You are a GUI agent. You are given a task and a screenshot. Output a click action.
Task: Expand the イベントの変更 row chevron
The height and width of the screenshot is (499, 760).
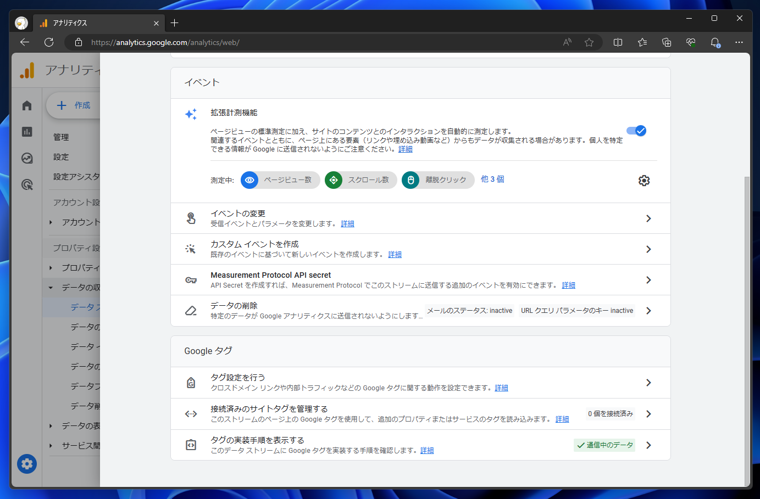pos(649,218)
